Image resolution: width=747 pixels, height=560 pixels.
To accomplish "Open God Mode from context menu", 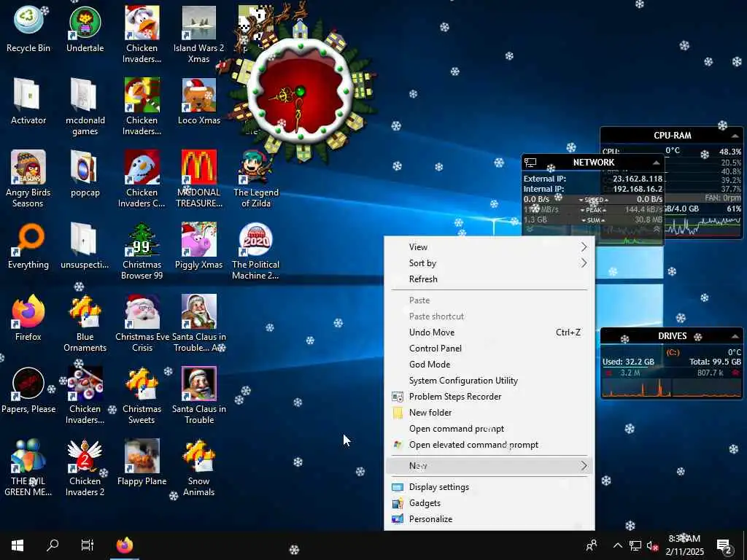I will pos(489,365).
